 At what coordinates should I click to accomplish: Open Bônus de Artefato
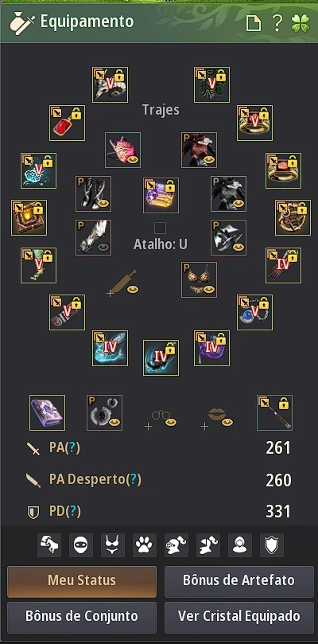(238, 581)
